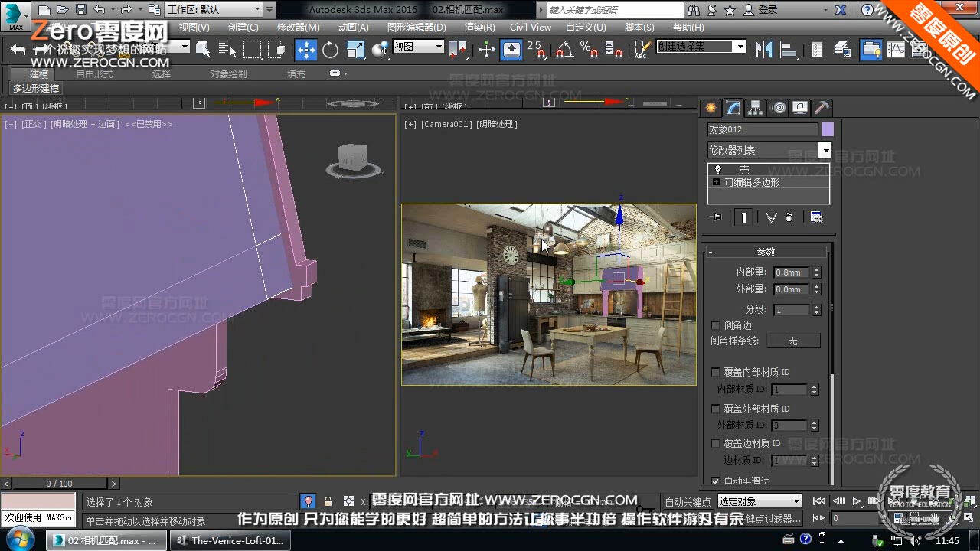Viewport: 980px width, 551px height.
Task: Click the New Scene icon in quick access toolbar
Action: coord(44,10)
